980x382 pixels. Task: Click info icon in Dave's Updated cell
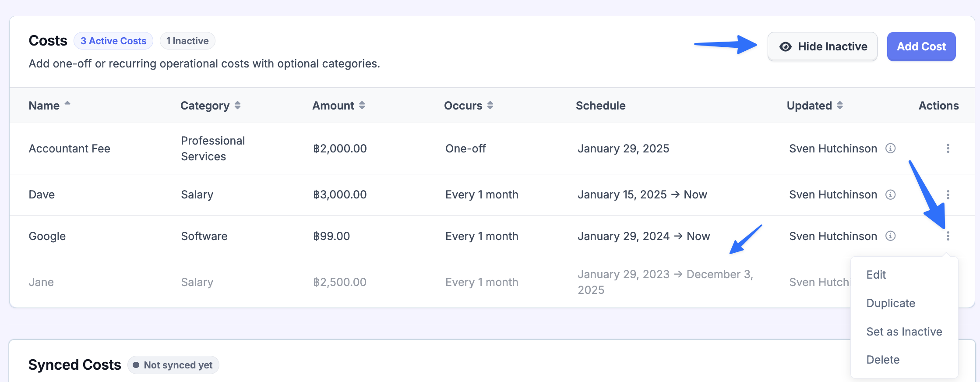[890, 195]
